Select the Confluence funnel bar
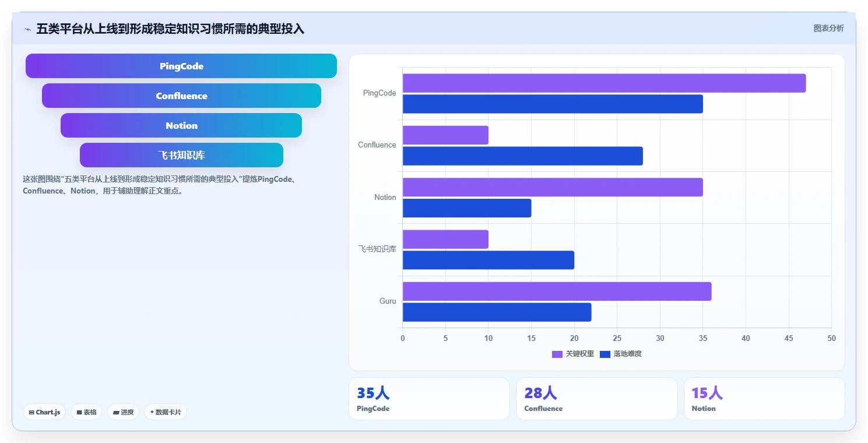The height and width of the screenshot is (443, 868). [181, 96]
